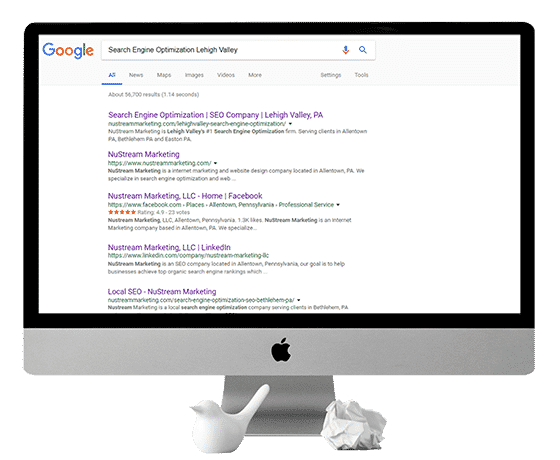Click the five-star rating under Facebook result
Screen dimensions: 560x460
122,212
